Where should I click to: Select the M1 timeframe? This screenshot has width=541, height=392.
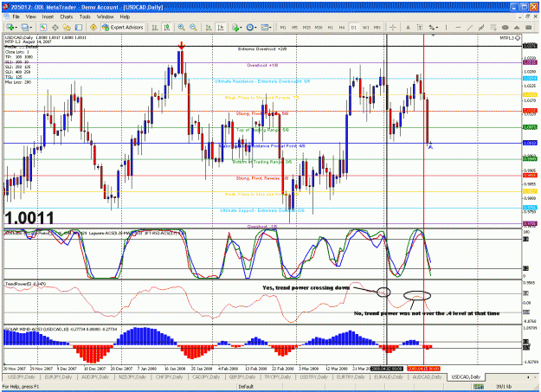pos(283,28)
